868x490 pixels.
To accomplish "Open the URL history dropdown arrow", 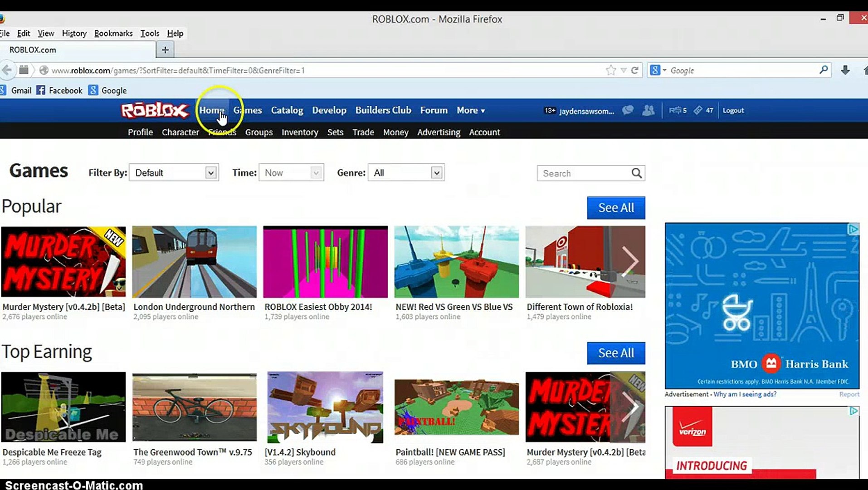I will click(x=624, y=70).
